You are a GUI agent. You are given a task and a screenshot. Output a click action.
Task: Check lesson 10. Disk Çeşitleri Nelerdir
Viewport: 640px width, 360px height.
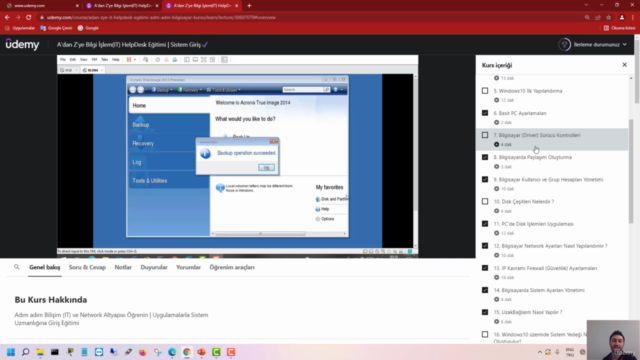click(x=485, y=201)
